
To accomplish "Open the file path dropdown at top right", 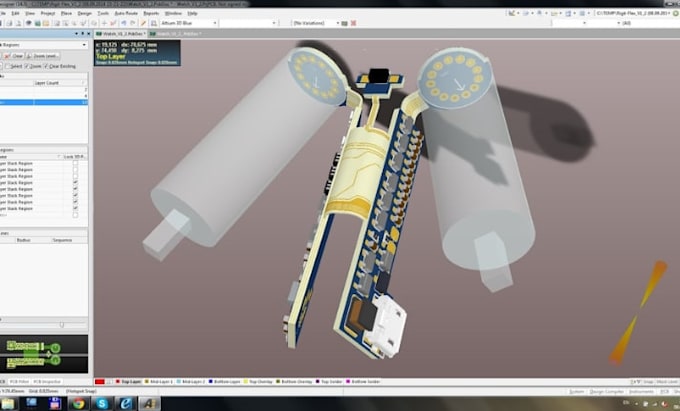I will (635, 13).
